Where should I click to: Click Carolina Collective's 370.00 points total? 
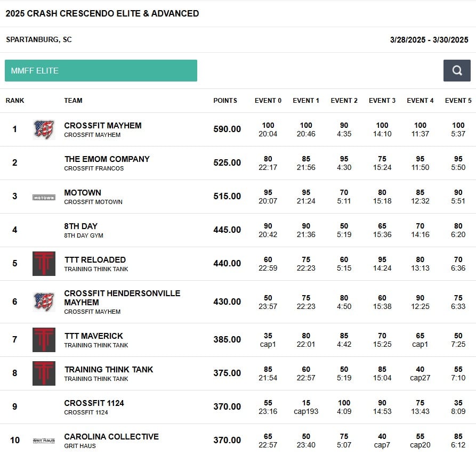(x=227, y=440)
